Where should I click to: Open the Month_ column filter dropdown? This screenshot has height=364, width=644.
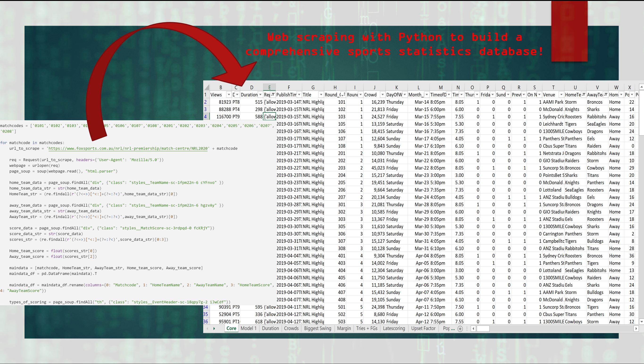pyautogui.click(x=427, y=95)
